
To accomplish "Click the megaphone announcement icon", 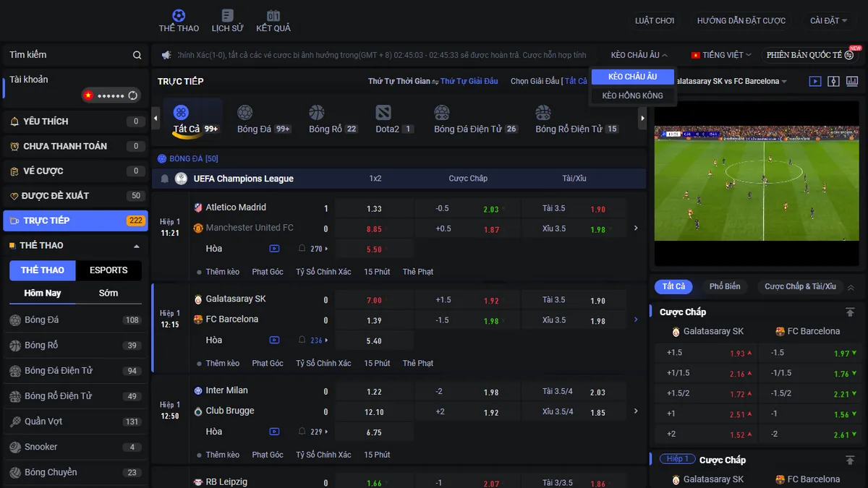I will [166, 55].
